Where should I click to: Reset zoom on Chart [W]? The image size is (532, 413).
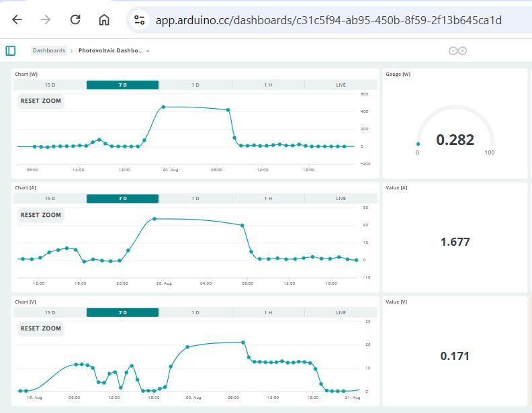41,101
